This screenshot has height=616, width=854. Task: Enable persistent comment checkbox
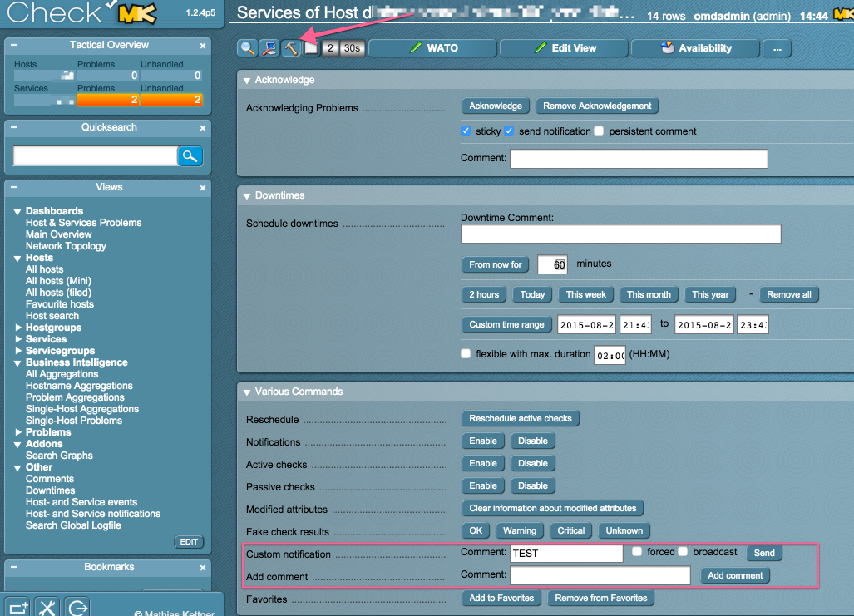(599, 131)
